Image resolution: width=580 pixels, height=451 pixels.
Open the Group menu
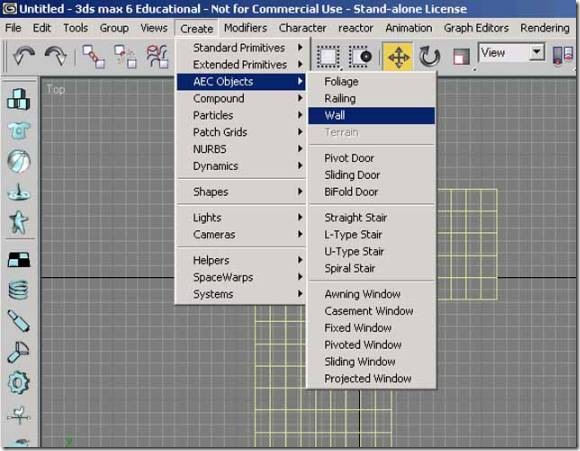(114, 28)
